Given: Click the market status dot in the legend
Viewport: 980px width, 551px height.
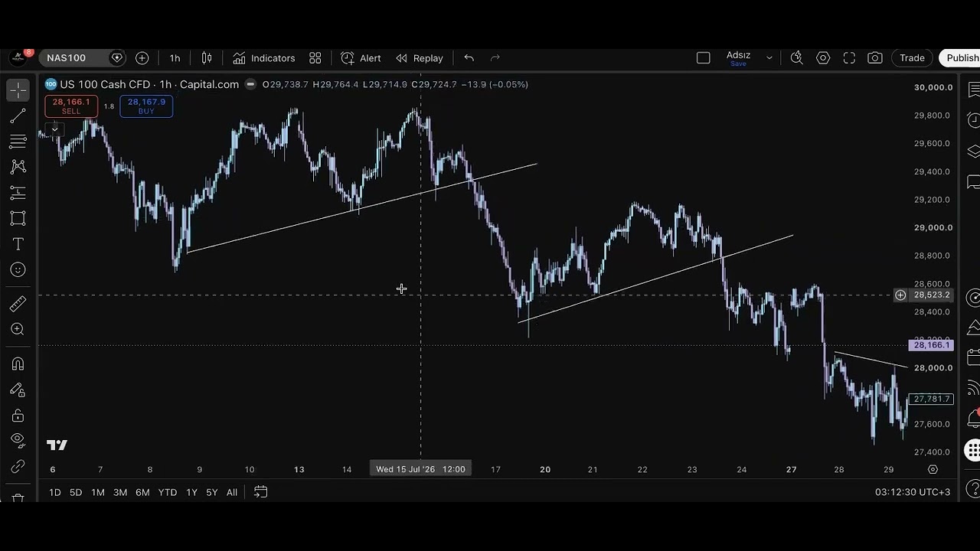Looking at the screenshot, I should 250,84.
